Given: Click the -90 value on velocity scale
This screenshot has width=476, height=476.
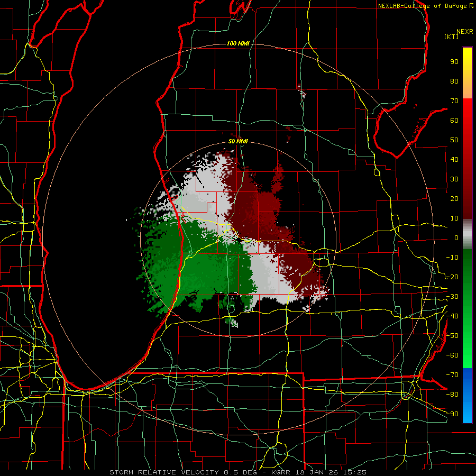Looking at the screenshot, I should (x=452, y=414).
